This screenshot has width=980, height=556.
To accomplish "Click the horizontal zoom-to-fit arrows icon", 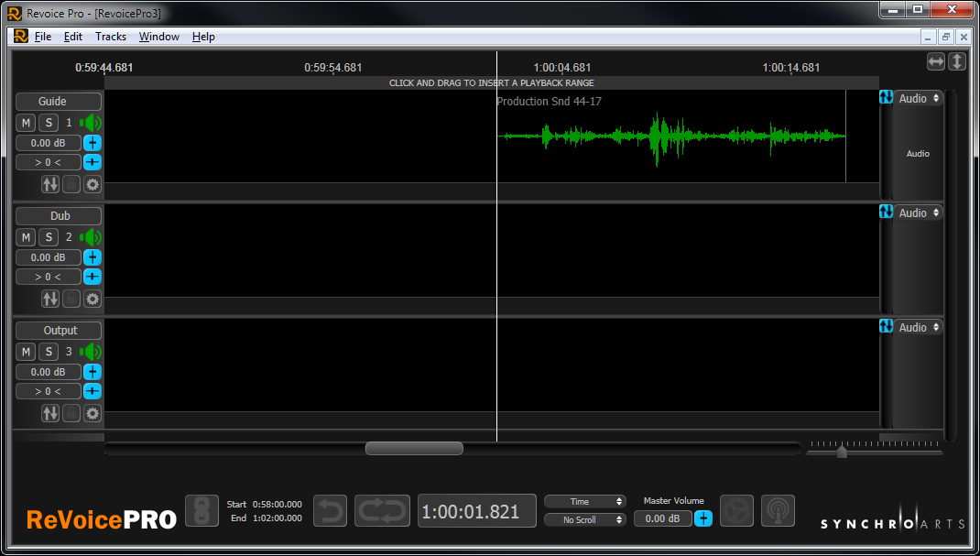I will tap(935, 61).
